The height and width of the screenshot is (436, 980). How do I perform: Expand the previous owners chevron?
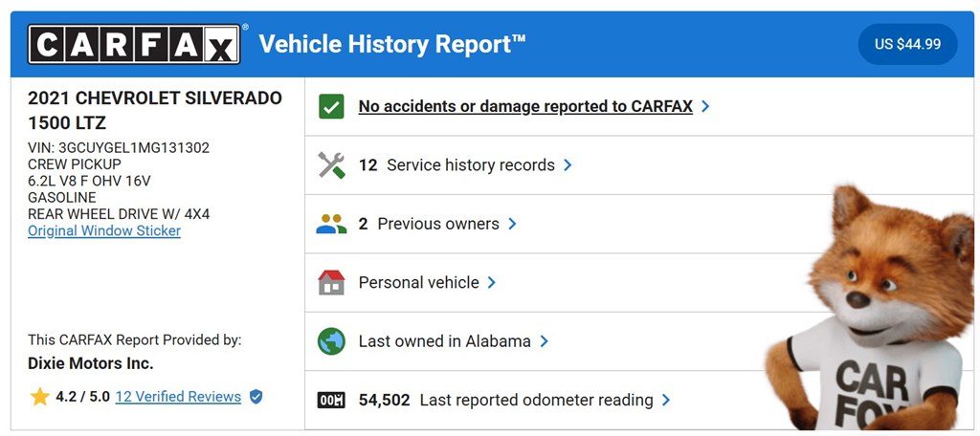[512, 224]
